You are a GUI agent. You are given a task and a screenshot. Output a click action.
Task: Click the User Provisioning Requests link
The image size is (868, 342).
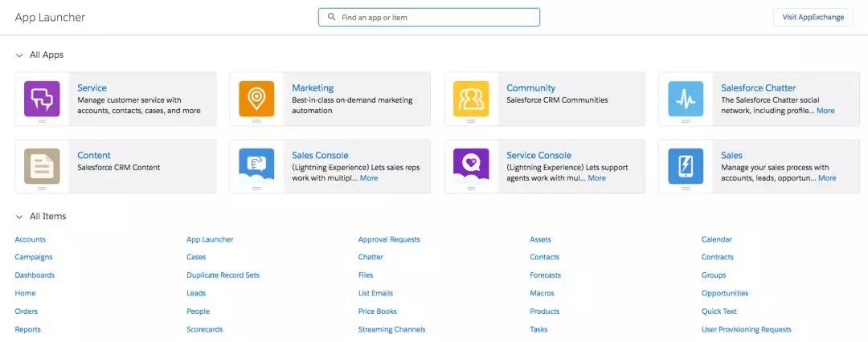click(746, 329)
